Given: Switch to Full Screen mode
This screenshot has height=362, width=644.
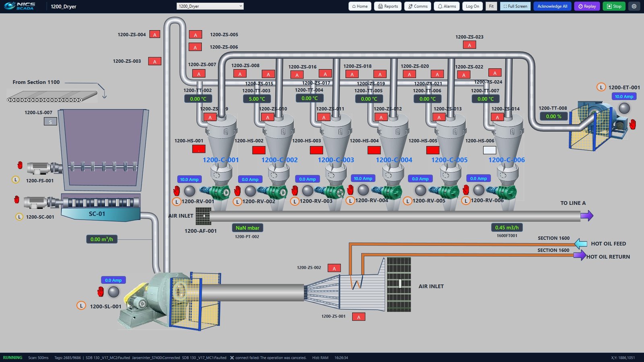Looking at the screenshot, I should (515, 6).
